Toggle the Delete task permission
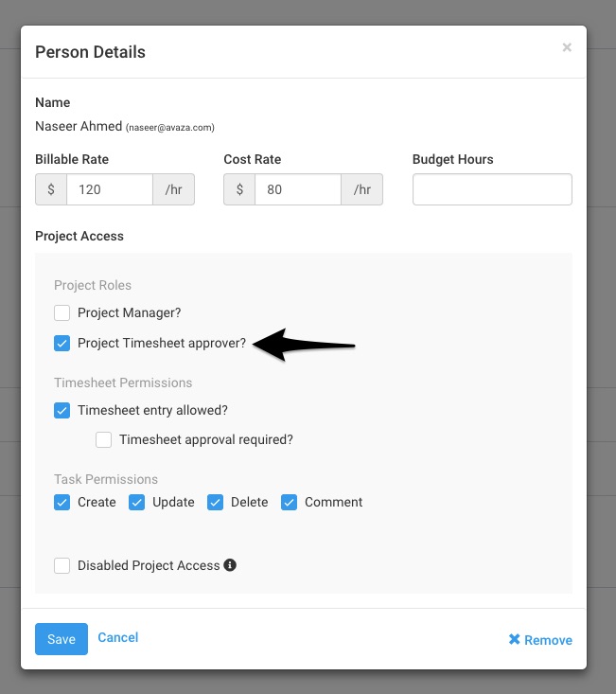 click(x=216, y=503)
